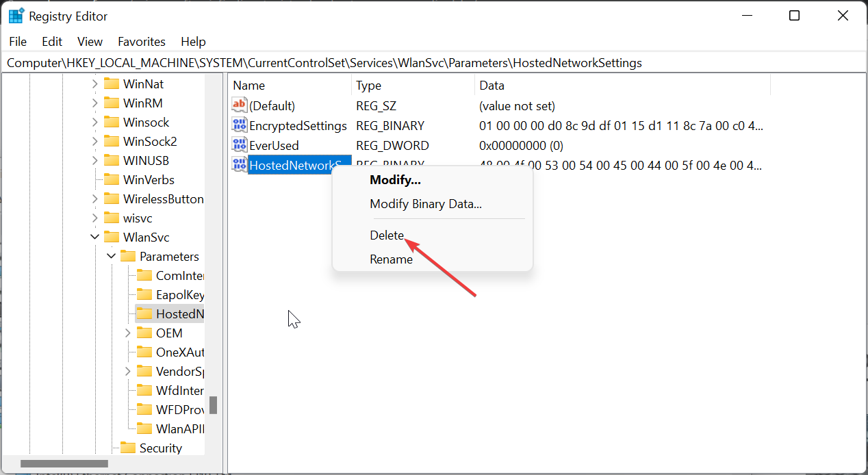
Task: Select the EapolKey folder icon
Action: (x=144, y=294)
